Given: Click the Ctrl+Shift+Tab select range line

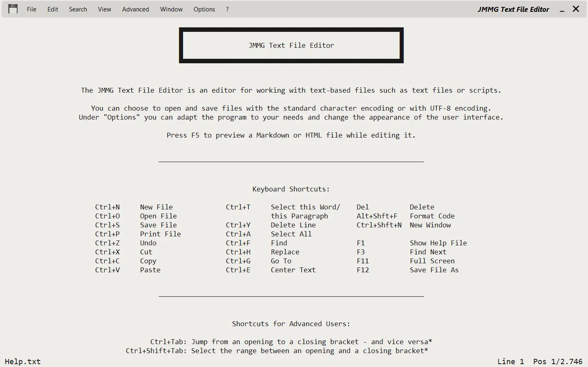Looking at the screenshot, I should point(277,351).
